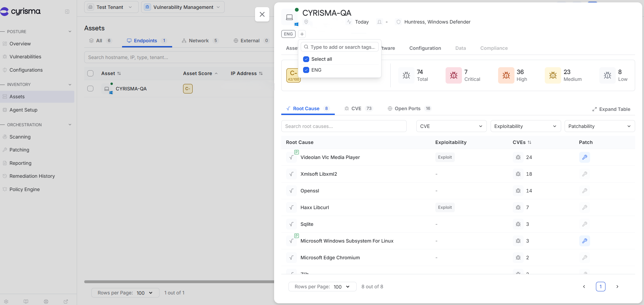Click the external link icon in sidebar footer
The height and width of the screenshot is (305, 644).
pyautogui.click(x=66, y=302)
